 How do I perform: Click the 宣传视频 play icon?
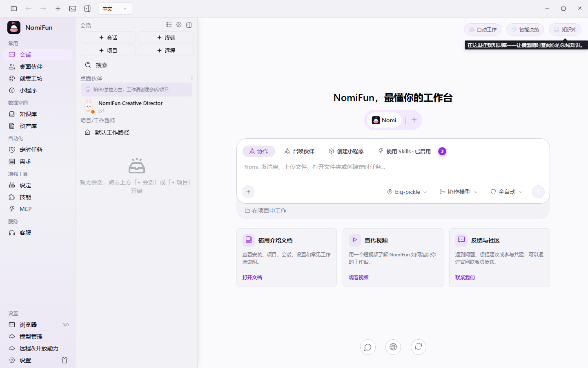point(355,240)
